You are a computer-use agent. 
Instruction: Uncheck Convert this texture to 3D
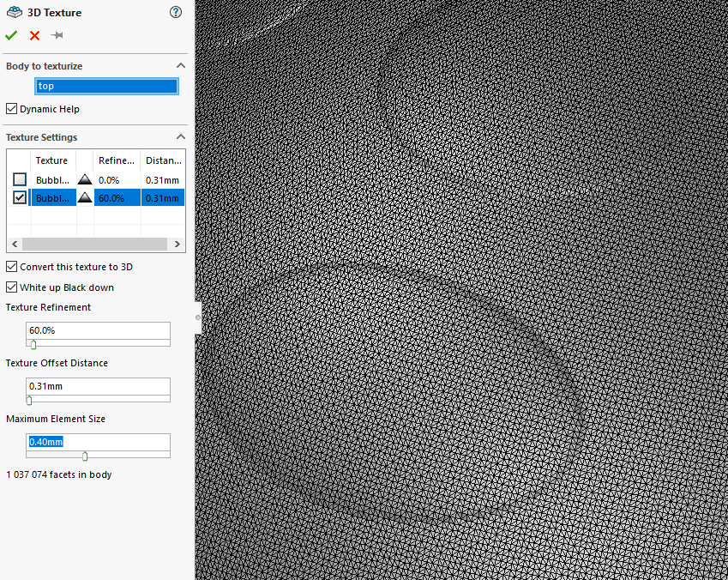coord(11,267)
